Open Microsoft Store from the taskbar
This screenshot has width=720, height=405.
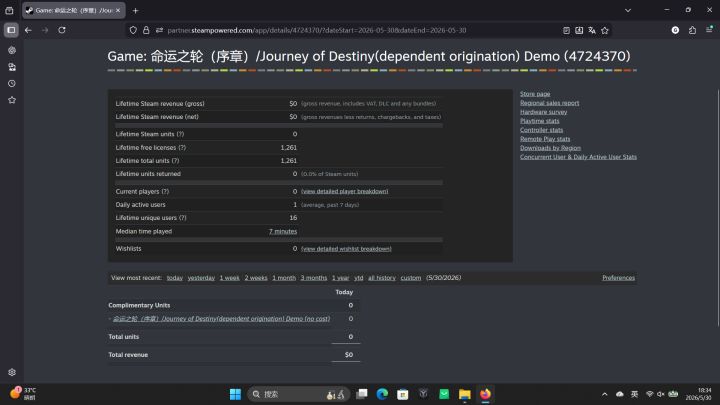coord(403,394)
